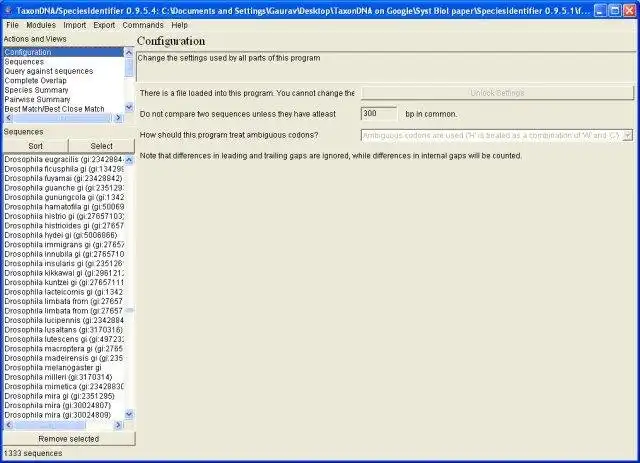Click up arrow of sequences list scrollbar

click(x=129, y=160)
